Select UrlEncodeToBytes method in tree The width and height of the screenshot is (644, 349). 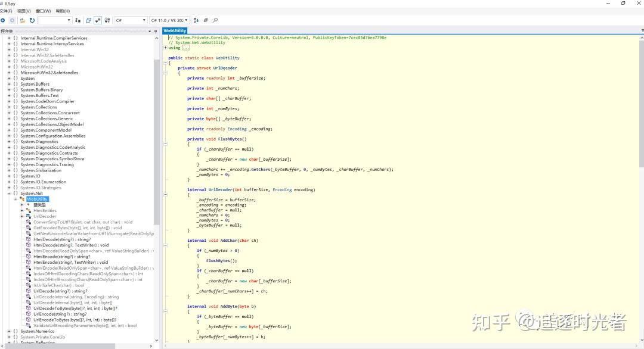tap(75, 319)
